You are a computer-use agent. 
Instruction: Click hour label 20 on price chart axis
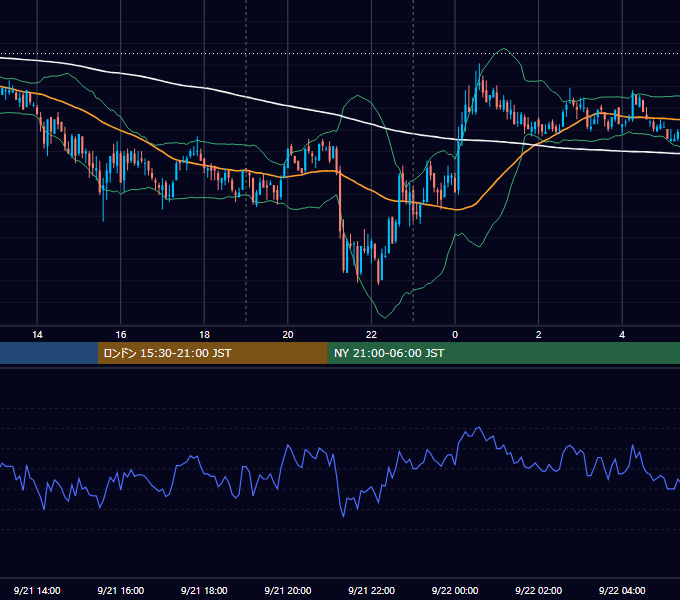point(288,335)
